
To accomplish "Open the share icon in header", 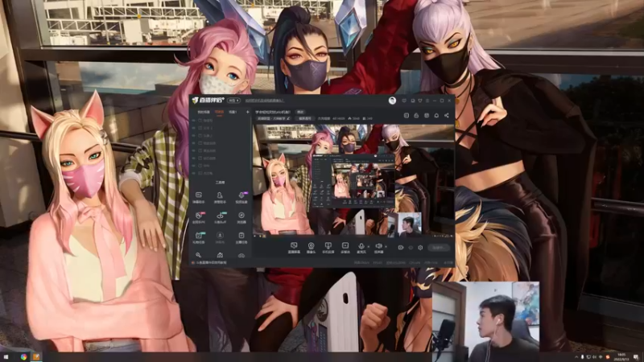I will click(x=447, y=115).
